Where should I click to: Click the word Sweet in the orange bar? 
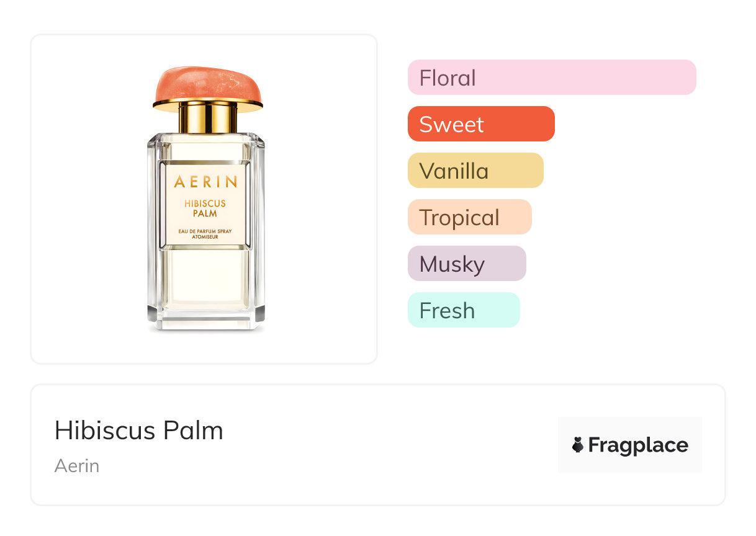pos(451,125)
